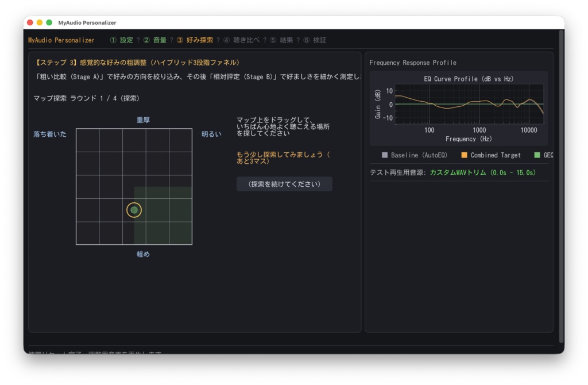Viewport: 588px width, 385px height.
Task: Click the Baseline (AutoEQ) gray legend swatch
Action: click(x=384, y=155)
